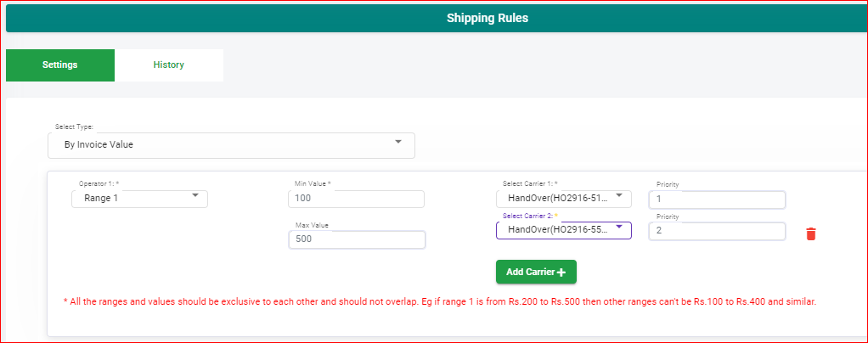
Task: Click the Range 1 operator selection
Action: (x=139, y=200)
